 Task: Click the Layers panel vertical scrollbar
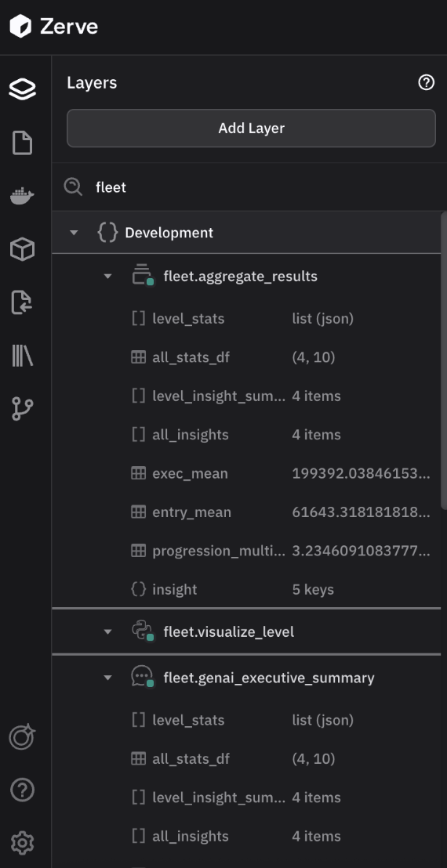pos(443,360)
